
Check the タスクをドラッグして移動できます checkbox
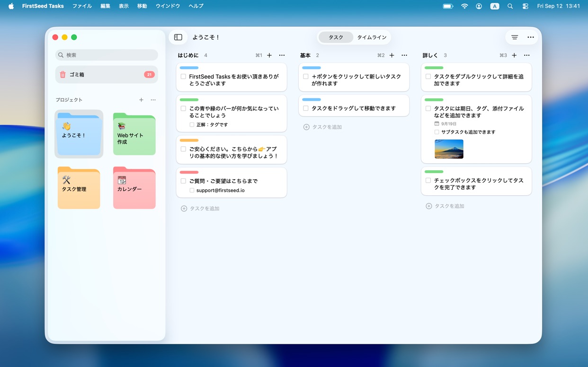[306, 108]
